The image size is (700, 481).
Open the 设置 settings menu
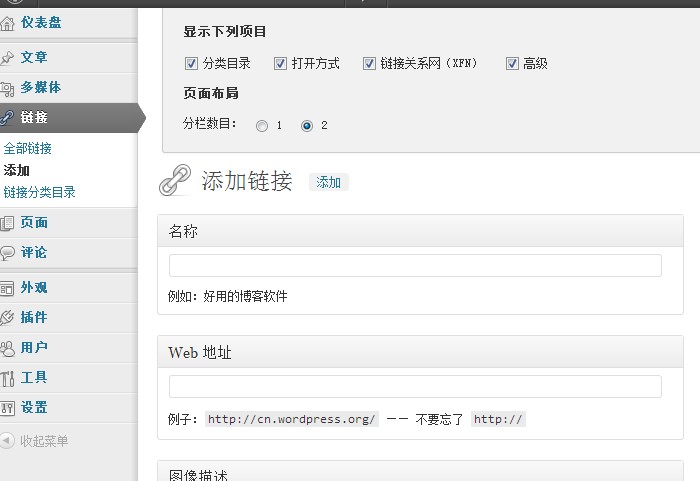click(x=34, y=408)
